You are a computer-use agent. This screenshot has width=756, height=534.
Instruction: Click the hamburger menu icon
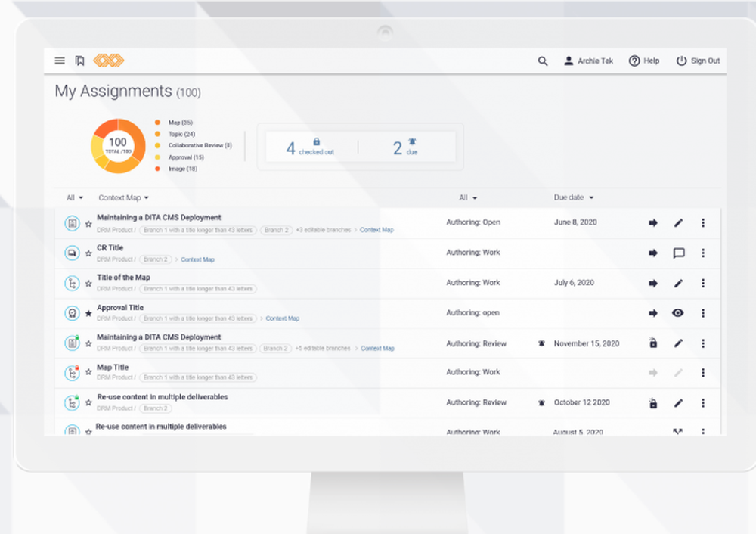coord(59,61)
